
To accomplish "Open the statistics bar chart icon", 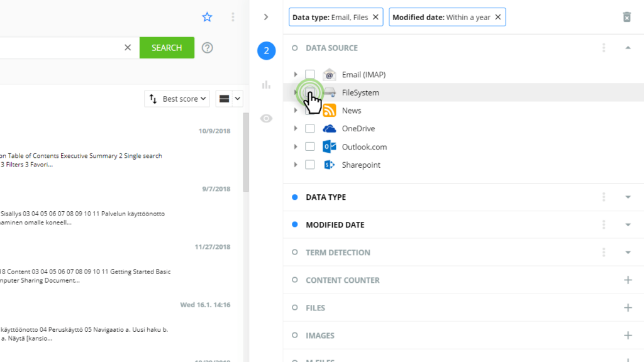I will [266, 85].
